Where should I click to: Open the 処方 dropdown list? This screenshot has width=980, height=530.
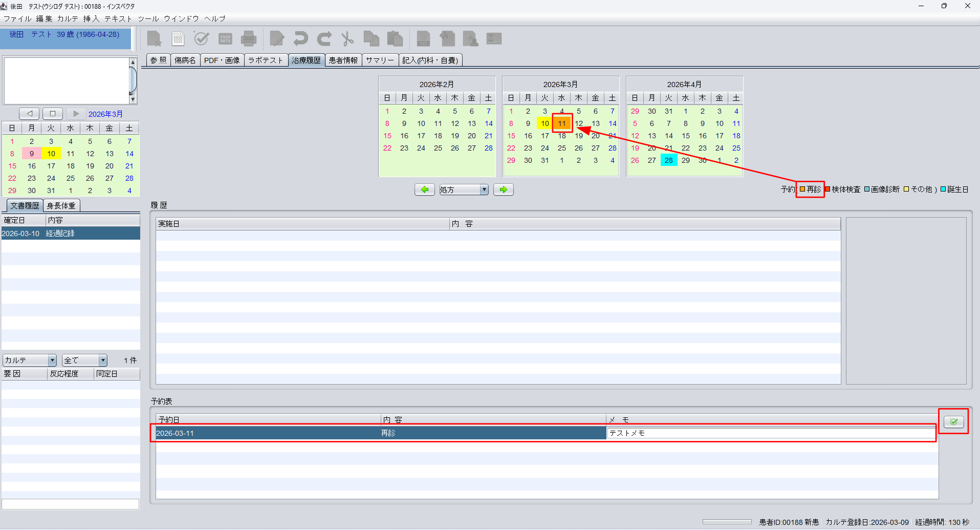coord(484,189)
